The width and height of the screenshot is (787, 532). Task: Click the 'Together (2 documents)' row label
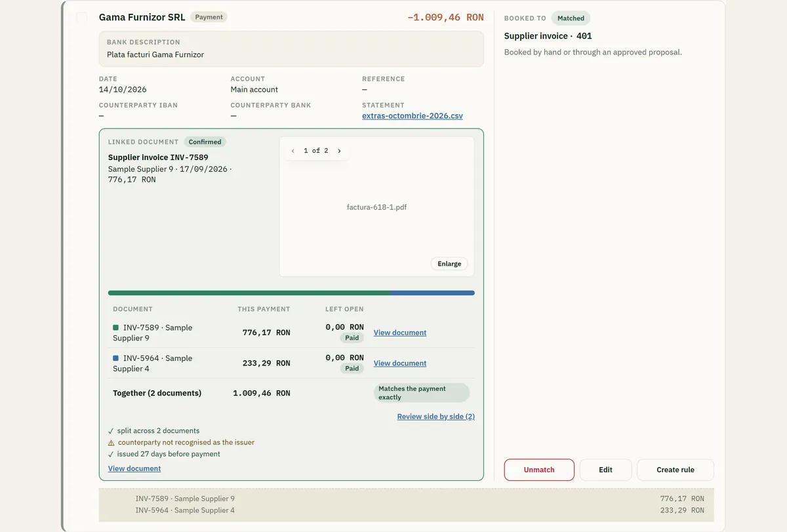(x=157, y=393)
